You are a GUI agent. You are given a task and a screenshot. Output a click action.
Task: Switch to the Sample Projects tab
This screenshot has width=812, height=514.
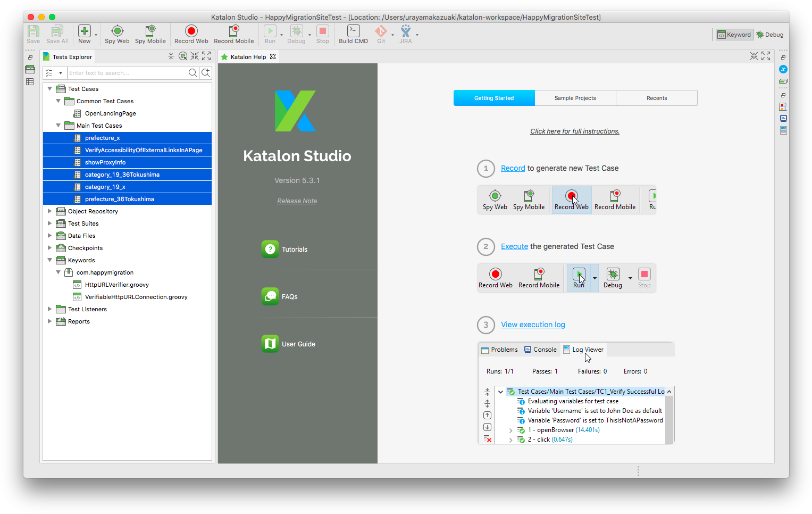(x=575, y=98)
